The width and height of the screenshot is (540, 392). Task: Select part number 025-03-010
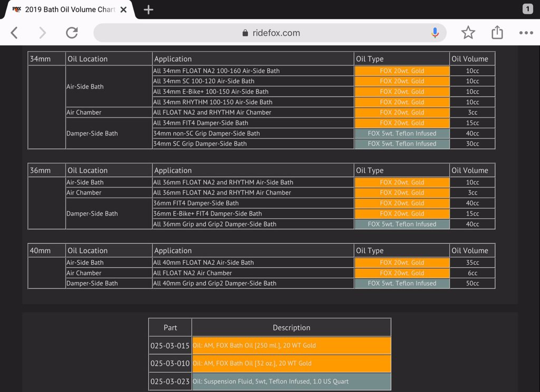tap(170, 364)
